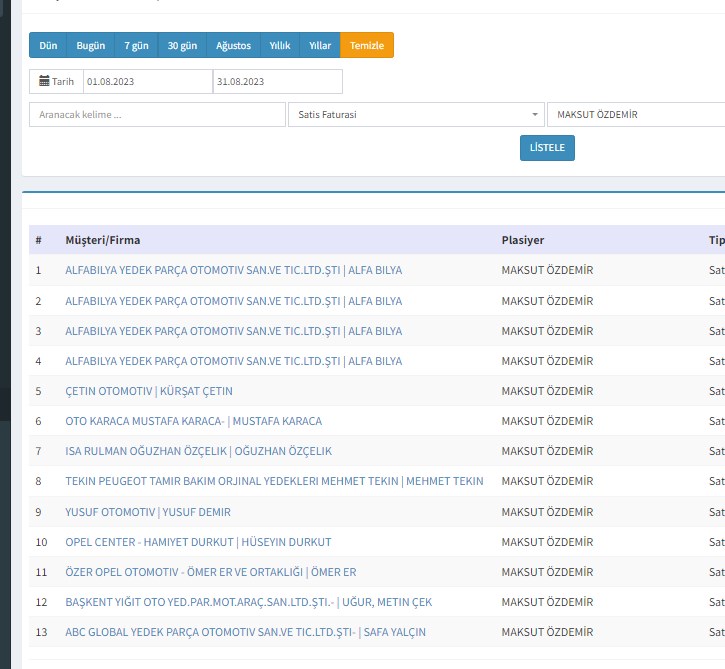Open the Satis Faturasi dropdown

point(416,114)
